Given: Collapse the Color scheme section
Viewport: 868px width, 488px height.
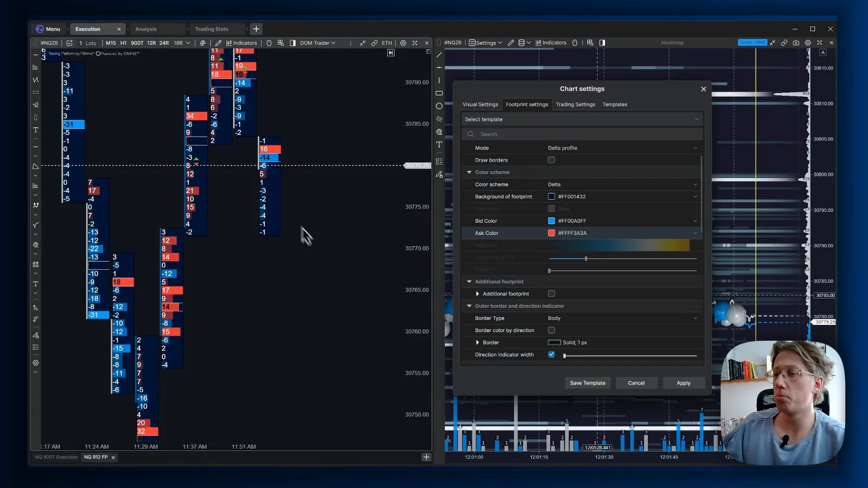Looking at the screenshot, I should coord(469,172).
